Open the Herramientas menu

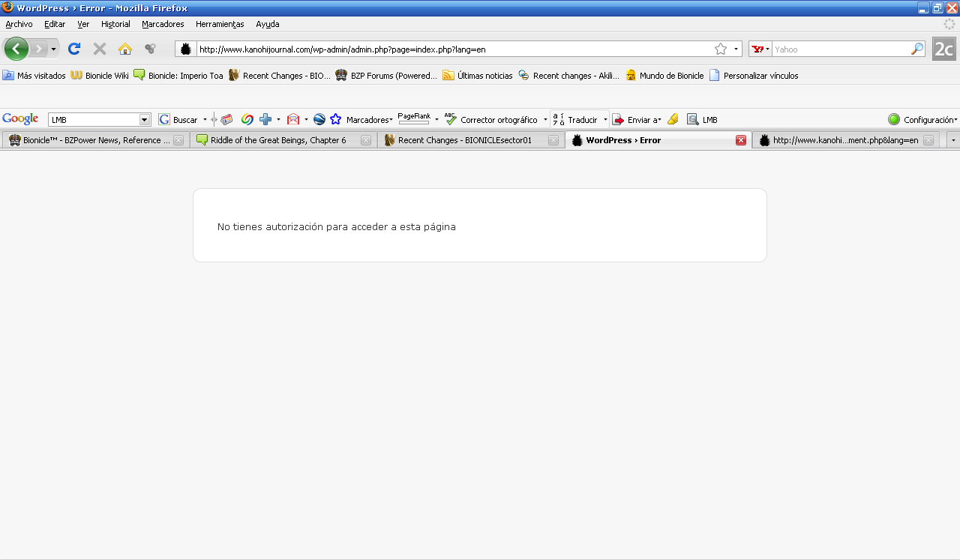(x=220, y=24)
